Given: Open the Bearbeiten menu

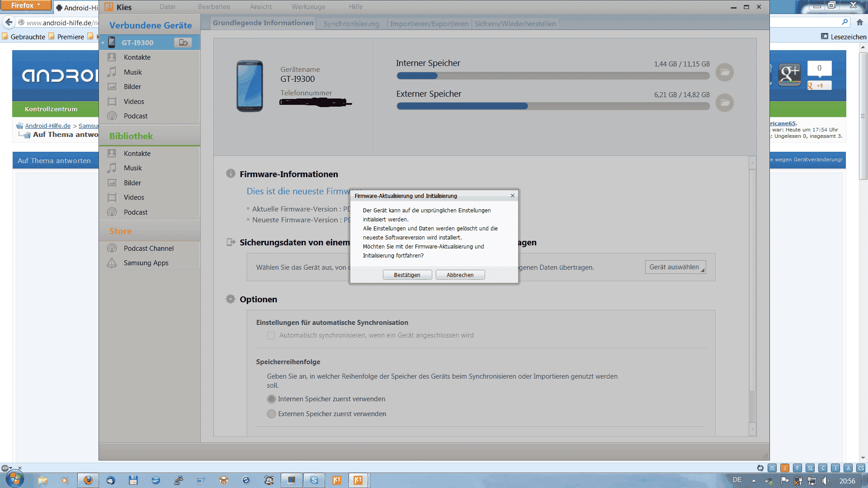Looking at the screenshot, I should [x=214, y=7].
